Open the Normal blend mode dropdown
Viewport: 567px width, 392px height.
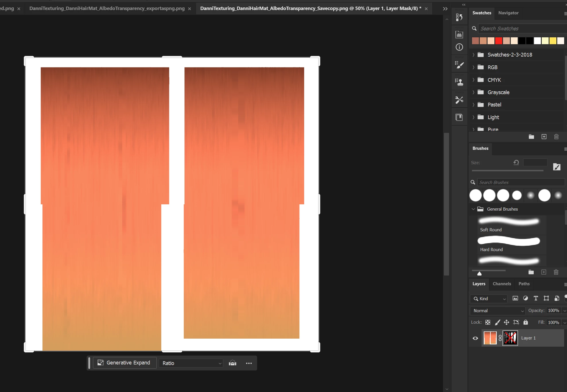click(498, 311)
